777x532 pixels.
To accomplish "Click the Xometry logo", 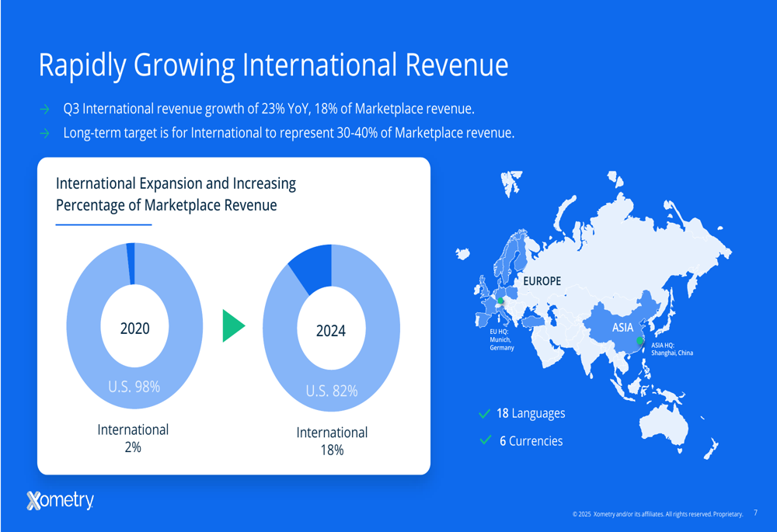I will [x=60, y=501].
